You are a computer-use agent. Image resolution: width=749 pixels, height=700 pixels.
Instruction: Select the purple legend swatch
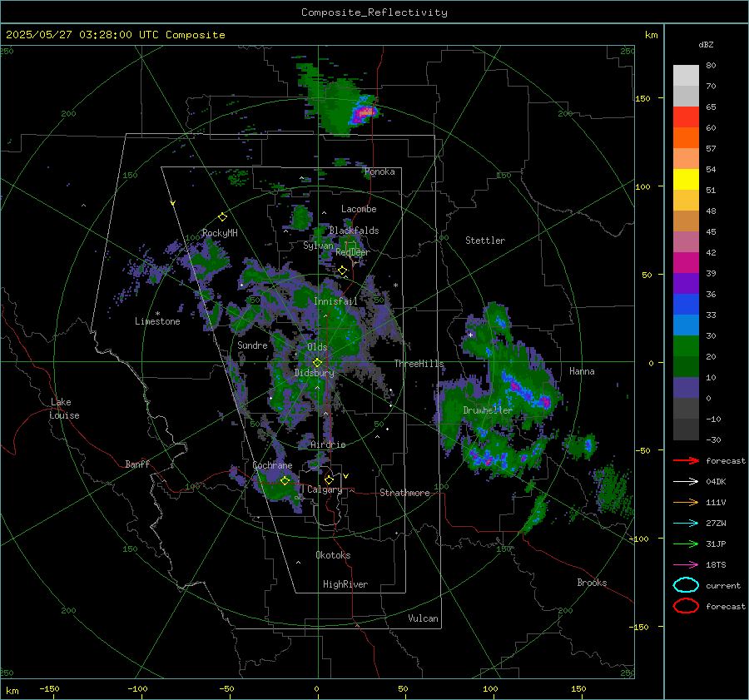pos(686,283)
